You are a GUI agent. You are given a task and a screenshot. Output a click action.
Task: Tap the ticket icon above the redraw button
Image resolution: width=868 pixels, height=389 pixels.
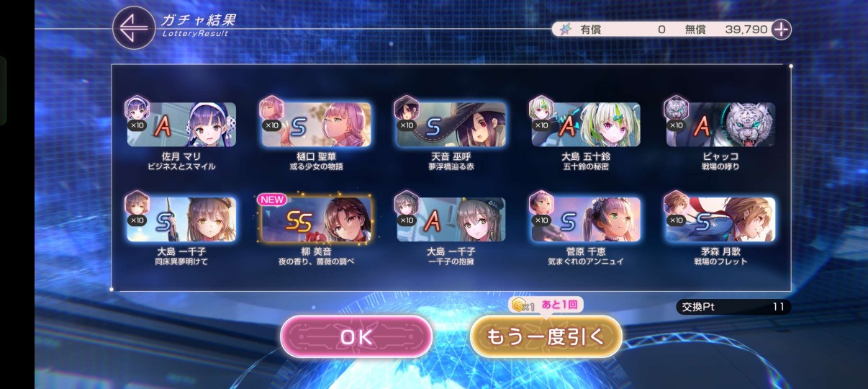tap(518, 305)
